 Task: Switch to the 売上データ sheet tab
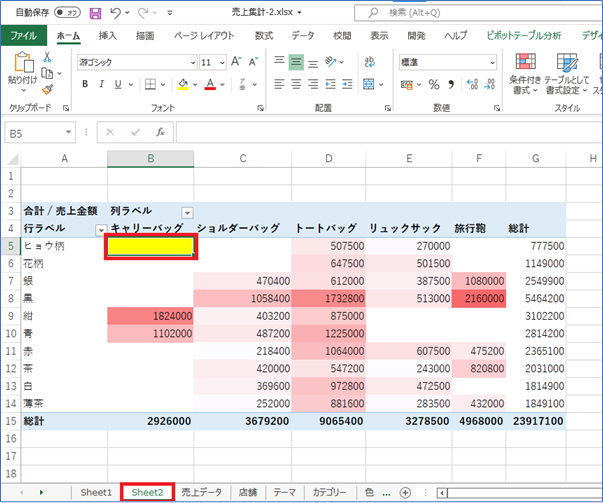coord(201,492)
